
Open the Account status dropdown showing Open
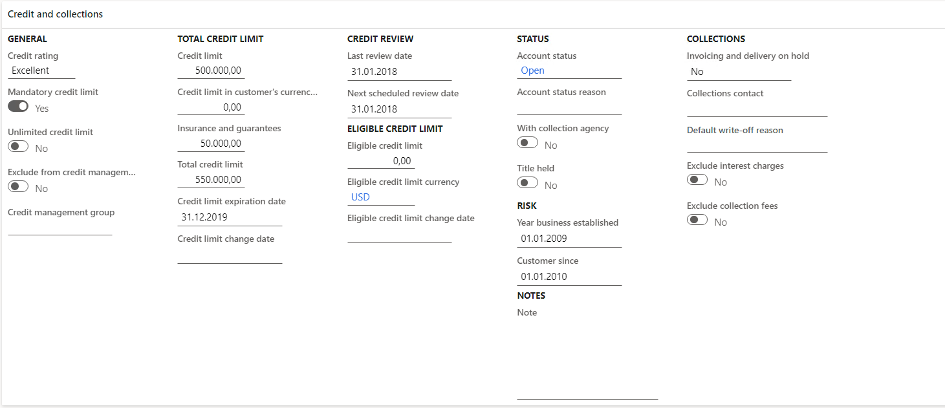pos(568,71)
